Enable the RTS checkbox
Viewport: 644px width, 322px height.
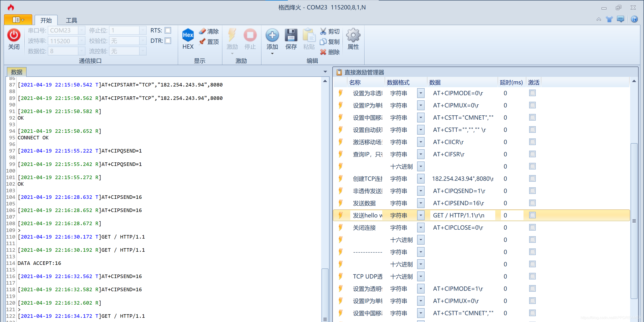(168, 30)
